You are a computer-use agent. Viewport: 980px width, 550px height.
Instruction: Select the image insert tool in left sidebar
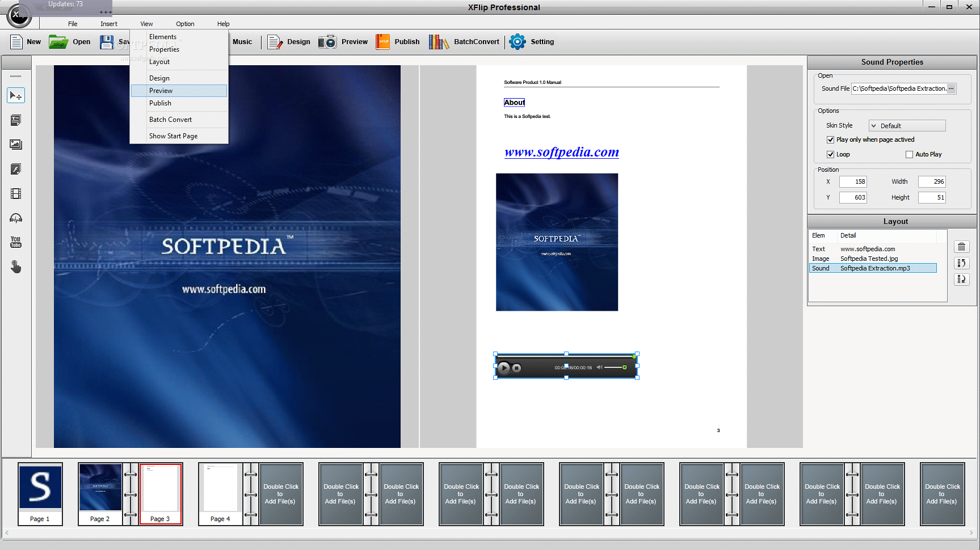[16, 145]
